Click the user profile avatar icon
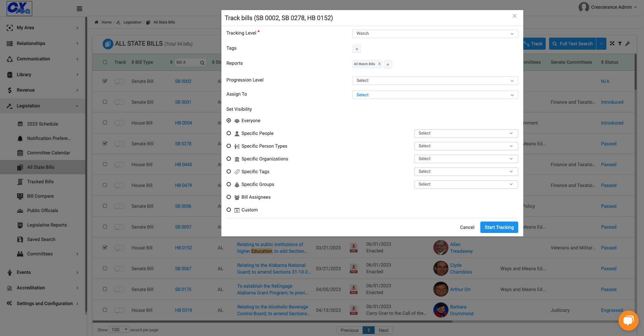 pos(584,7)
